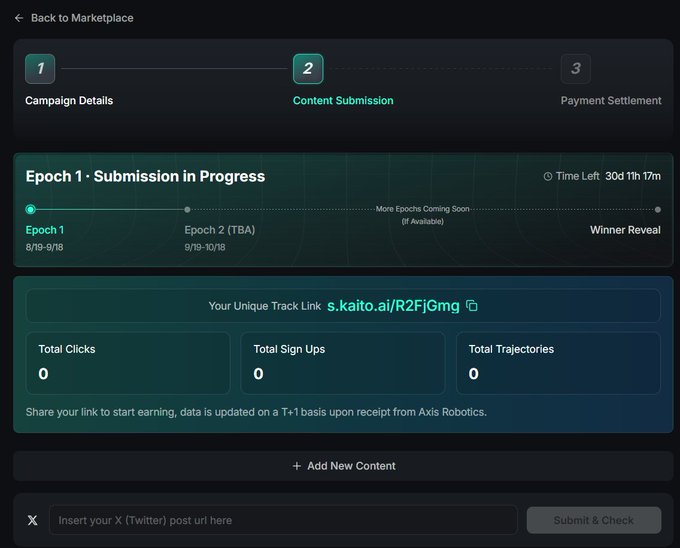
Task: Click the Total Clicks card
Action: pos(128,363)
